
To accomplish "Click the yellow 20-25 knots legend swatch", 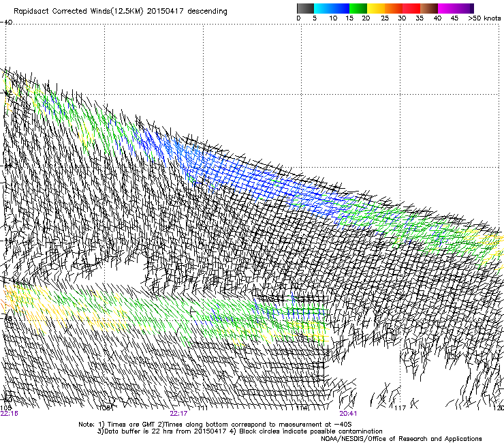I will tap(376, 8).
